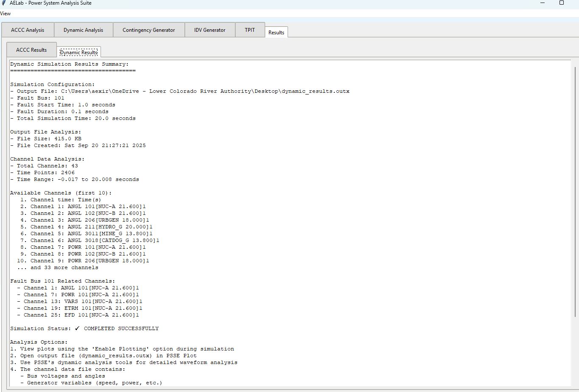Switch to the TPIT tab
Image resolution: width=579 pixels, height=392 pixels.
(x=250, y=30)
